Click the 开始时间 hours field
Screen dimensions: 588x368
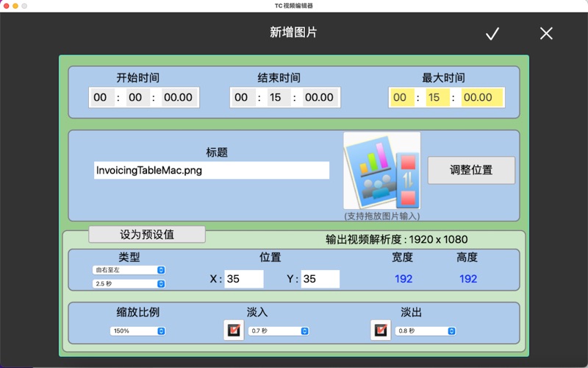pos(102,98)
